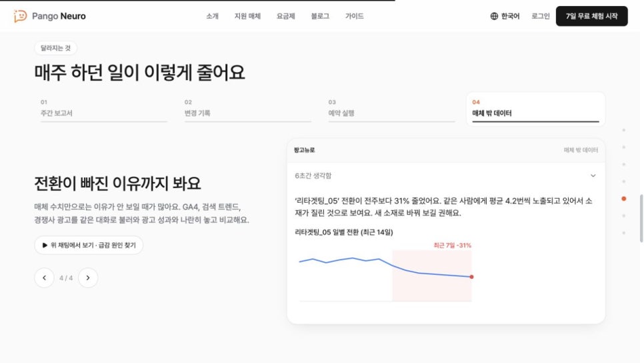
Task: Click the globe language icon
Action: [x=494, y=16]
